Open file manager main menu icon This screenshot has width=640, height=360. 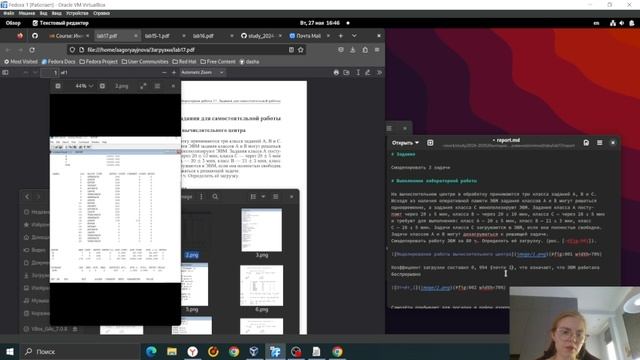click(x=276, y=197)
